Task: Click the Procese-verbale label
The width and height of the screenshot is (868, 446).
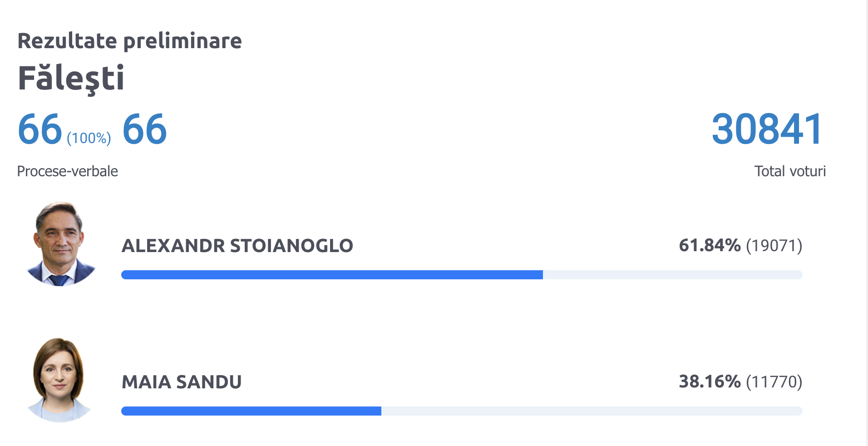Action: pyautogui.click(x=67, y=171)
